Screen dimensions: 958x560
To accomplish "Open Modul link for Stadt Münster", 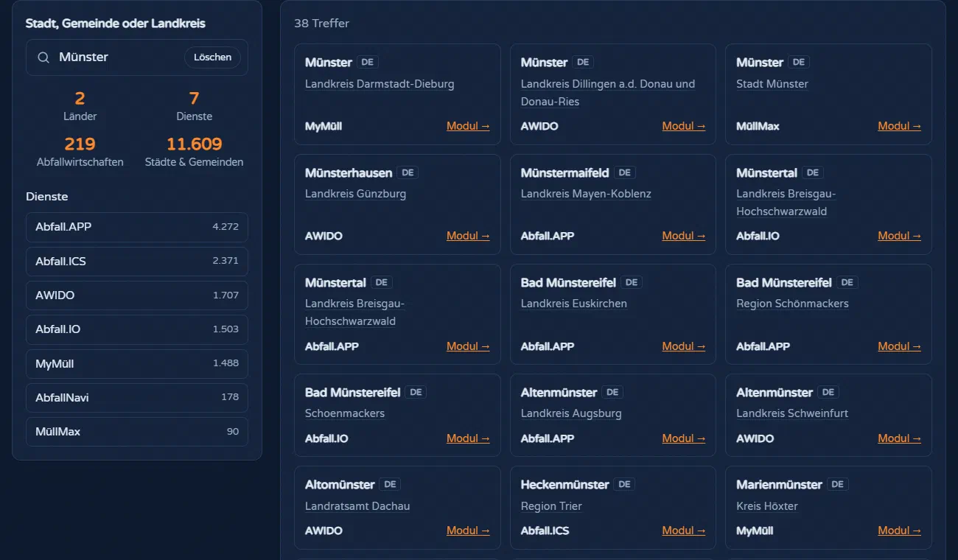I will coord(899,126).
